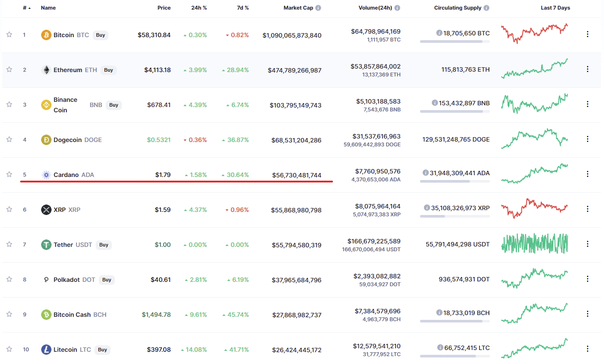Click the Bitcoin Cash price $1,494.78
604x364 pixels.
click(156, 315)
